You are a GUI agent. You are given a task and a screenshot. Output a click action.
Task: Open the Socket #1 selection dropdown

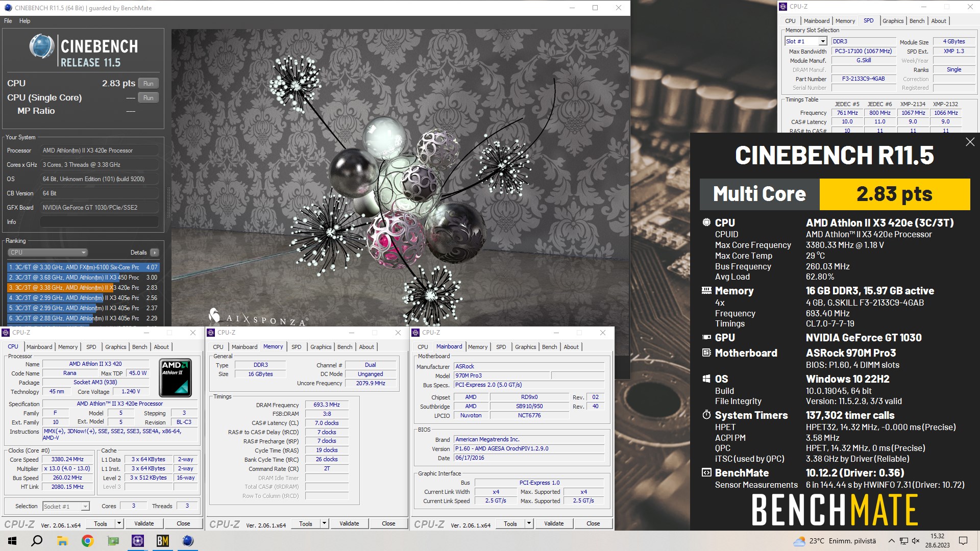coord(85,506)
